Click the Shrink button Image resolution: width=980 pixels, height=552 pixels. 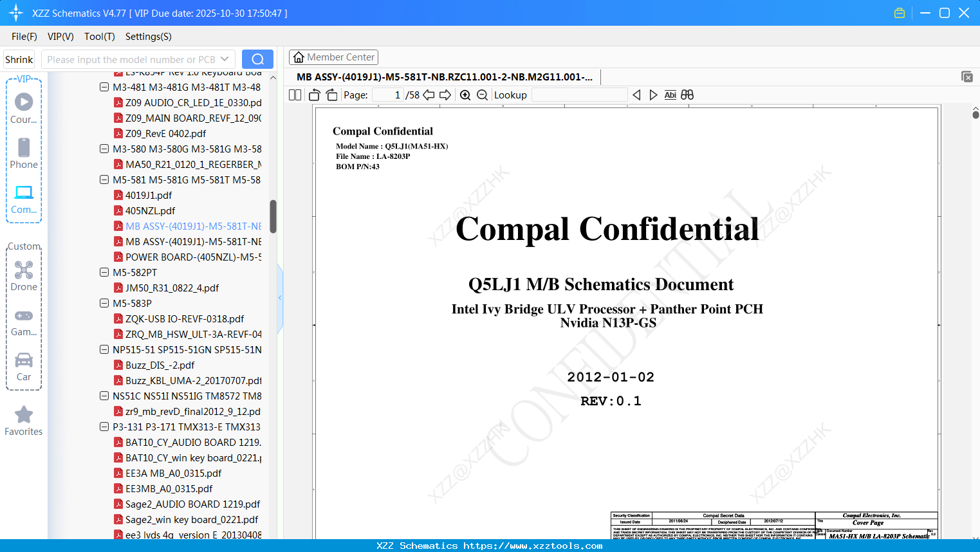point(19,59)
